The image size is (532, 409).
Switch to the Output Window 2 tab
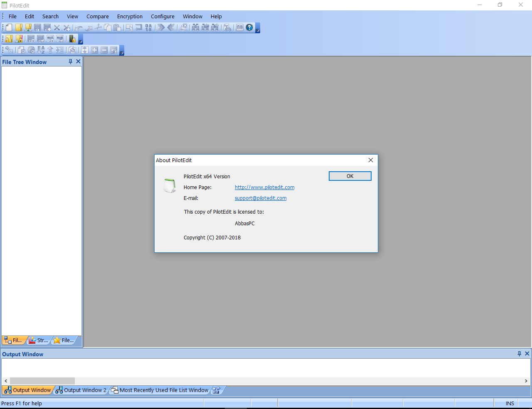pos(81,390)
